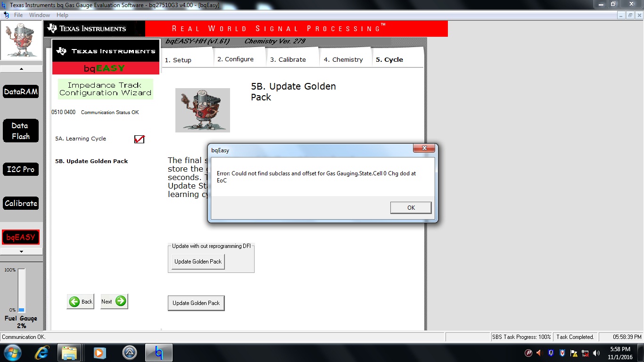
Task: Click the sidebar scroll-up arrow button
Action: click(x=21, y=69)
